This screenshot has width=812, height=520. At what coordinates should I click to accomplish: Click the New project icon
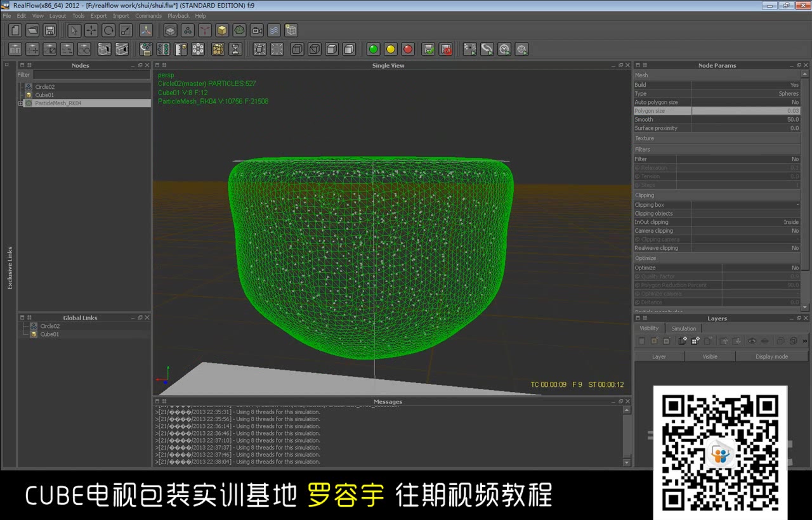tap(15, 30)
